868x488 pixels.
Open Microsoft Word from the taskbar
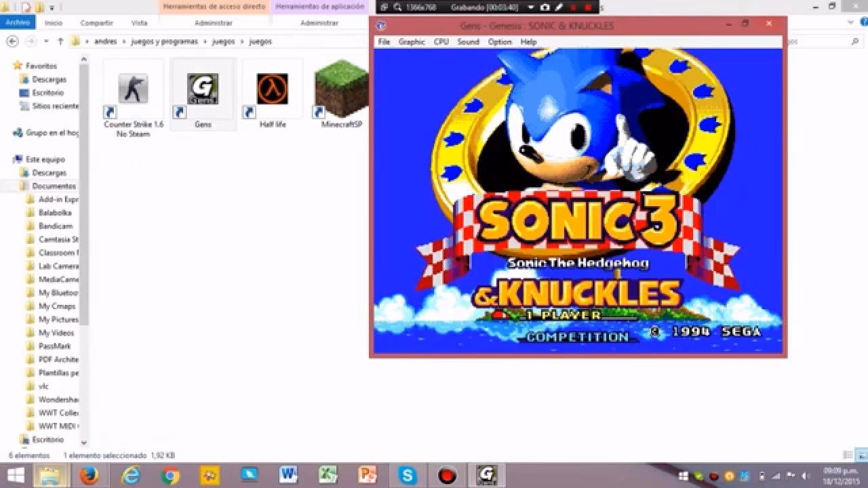tap(288, 476)
